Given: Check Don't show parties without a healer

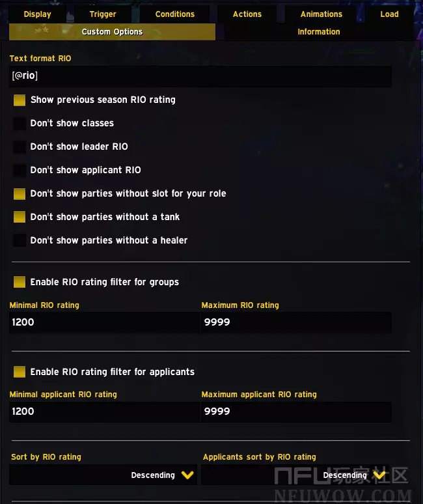Looking at the screenshot, I should click(x=20, y=241).
